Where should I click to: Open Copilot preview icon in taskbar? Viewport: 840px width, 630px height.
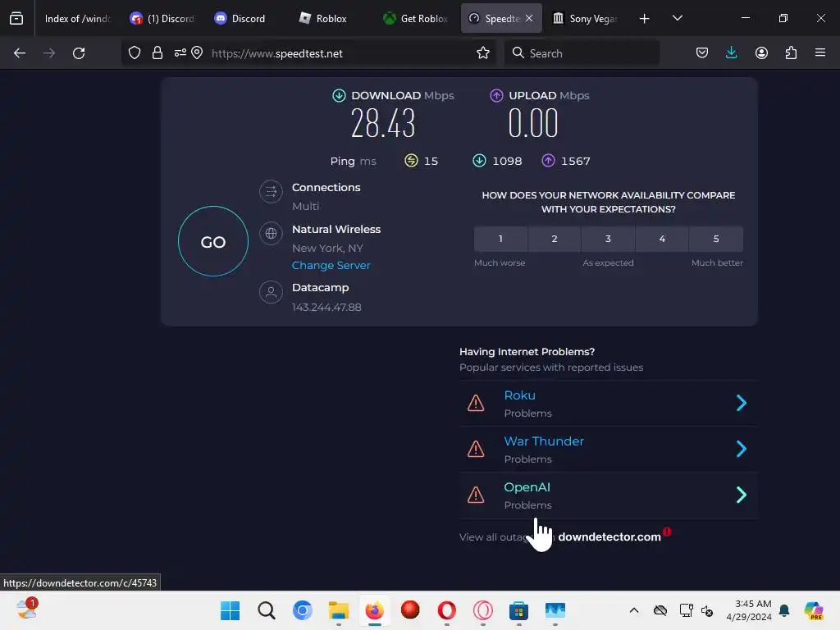(814, 610)
